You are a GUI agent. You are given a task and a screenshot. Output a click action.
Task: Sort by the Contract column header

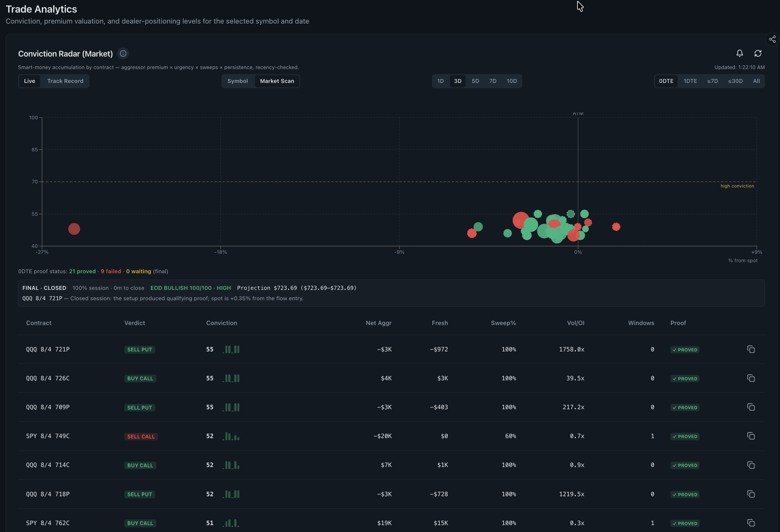(39, 323)
